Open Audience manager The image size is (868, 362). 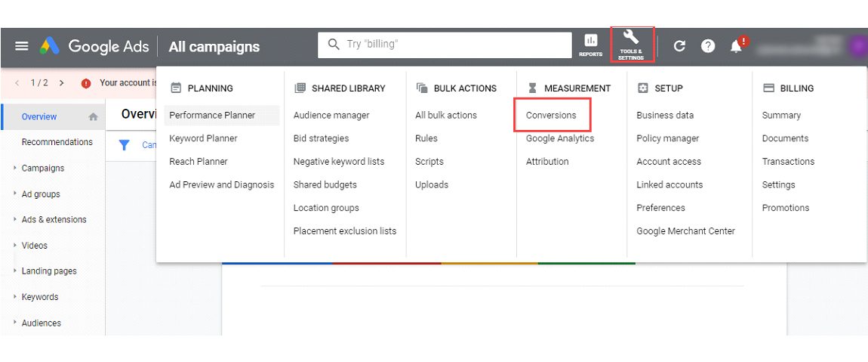(331, 116)
